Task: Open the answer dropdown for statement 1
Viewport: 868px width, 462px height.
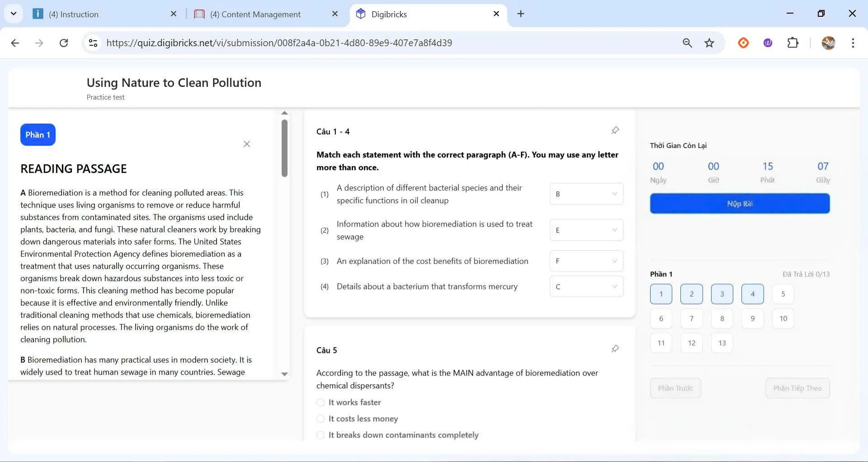Action: [x=586, y=194]
